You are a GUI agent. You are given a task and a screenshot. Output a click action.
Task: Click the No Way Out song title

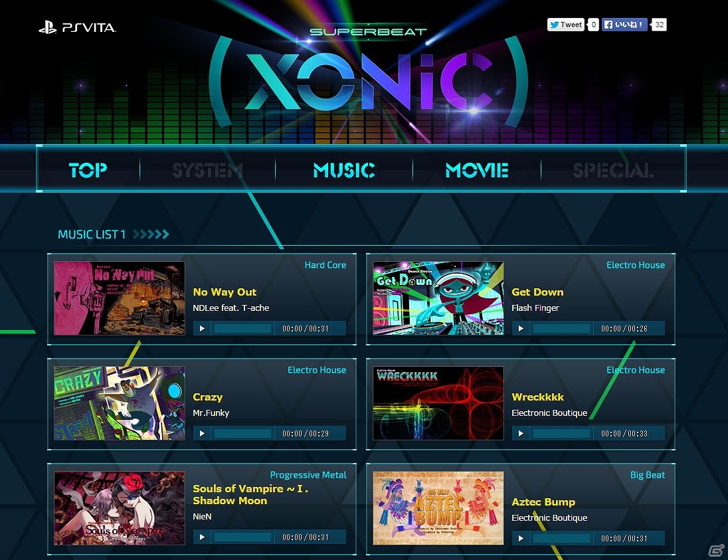click(225, 292)
